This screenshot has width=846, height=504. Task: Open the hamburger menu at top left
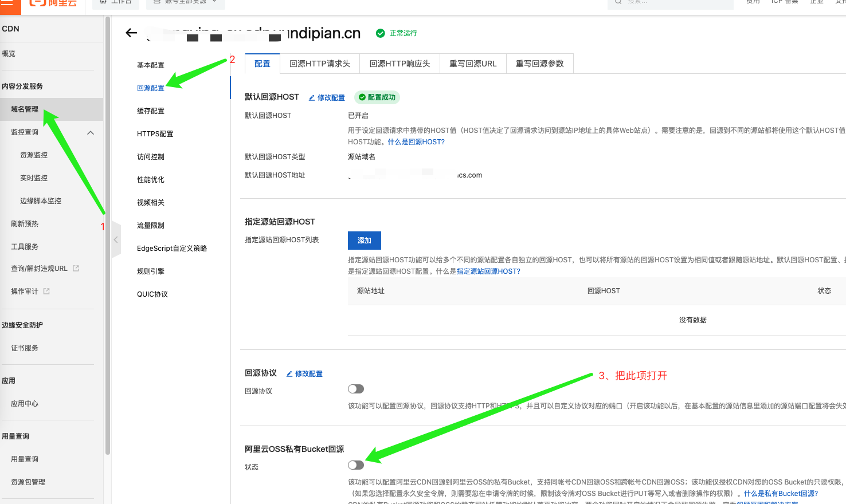coord(7,3)
